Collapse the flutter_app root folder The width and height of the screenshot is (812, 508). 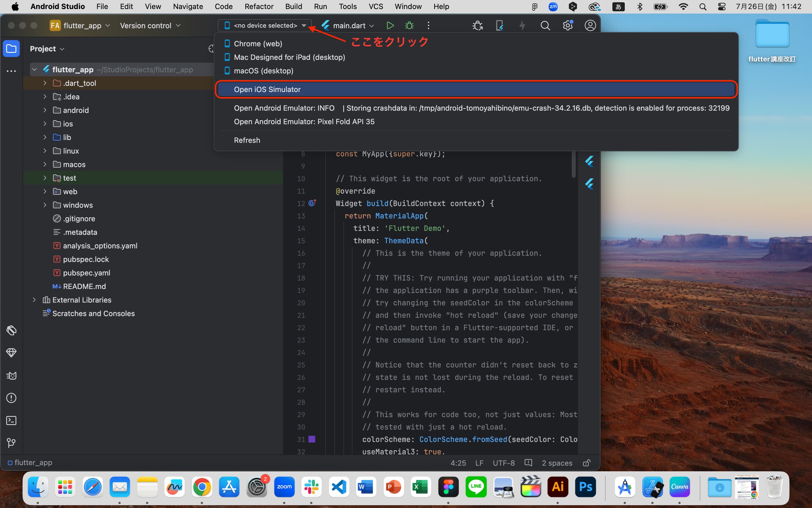tap(34, 69)
